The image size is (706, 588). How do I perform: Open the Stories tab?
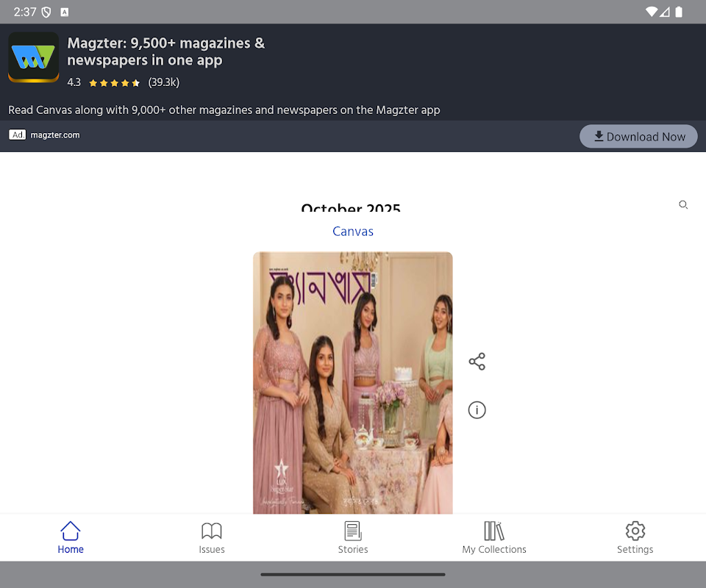point(353,538)
